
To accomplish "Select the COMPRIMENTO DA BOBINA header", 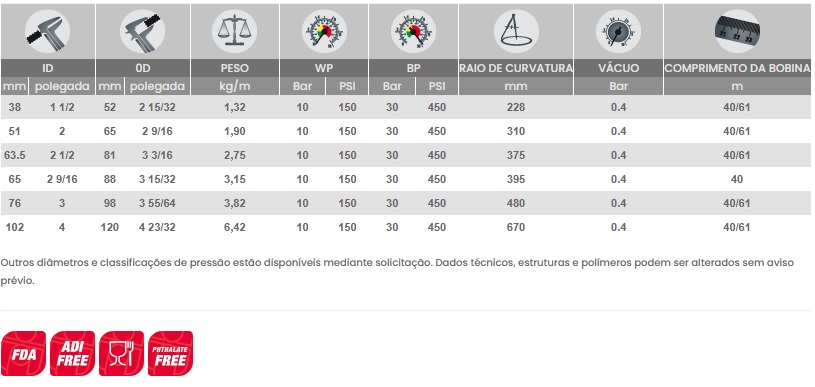I will click(737, 68).
